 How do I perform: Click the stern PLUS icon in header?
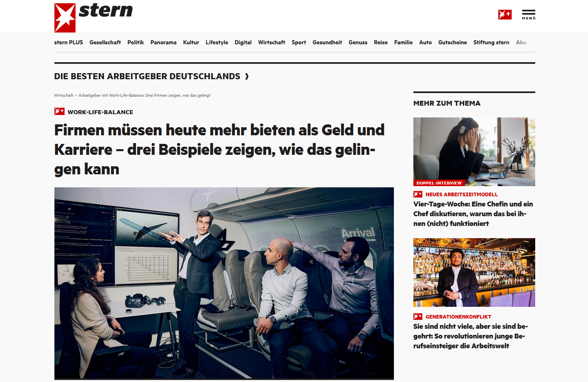pyautogui.click(x=505, y=15)
